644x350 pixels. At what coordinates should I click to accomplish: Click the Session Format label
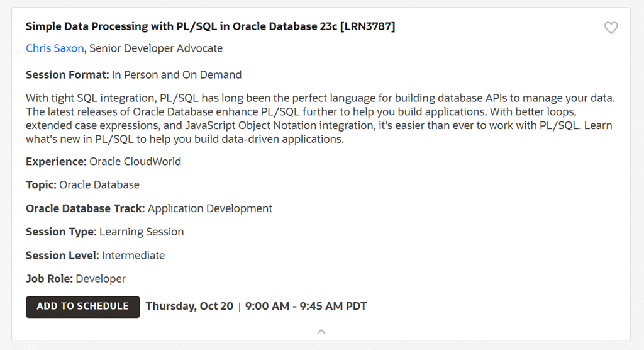(x=67, y=75)
